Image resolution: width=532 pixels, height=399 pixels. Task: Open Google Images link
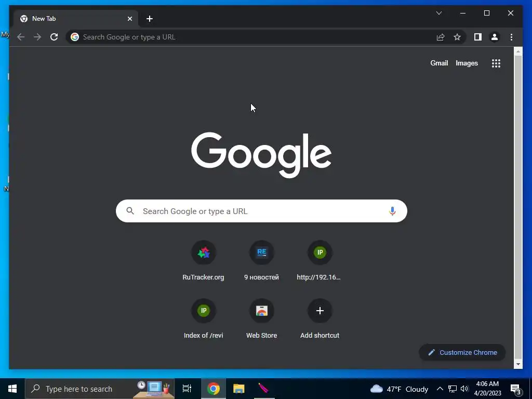[467, 63]
